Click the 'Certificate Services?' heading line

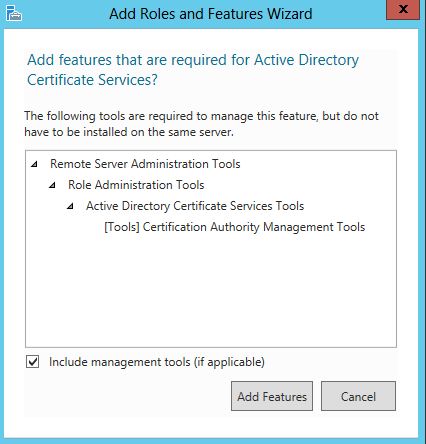pyautogui.click(x=92, y=80)
